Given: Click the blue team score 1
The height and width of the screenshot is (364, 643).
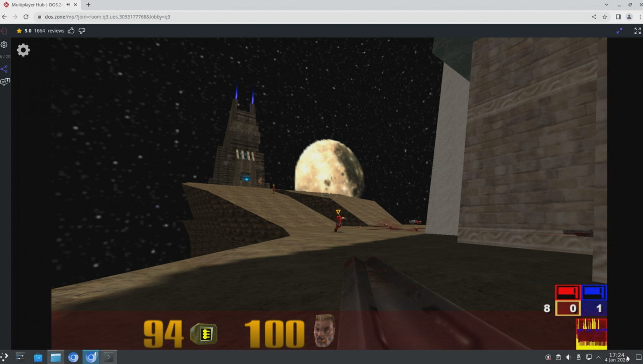Looking at the screenshot, I should [594, 308].
